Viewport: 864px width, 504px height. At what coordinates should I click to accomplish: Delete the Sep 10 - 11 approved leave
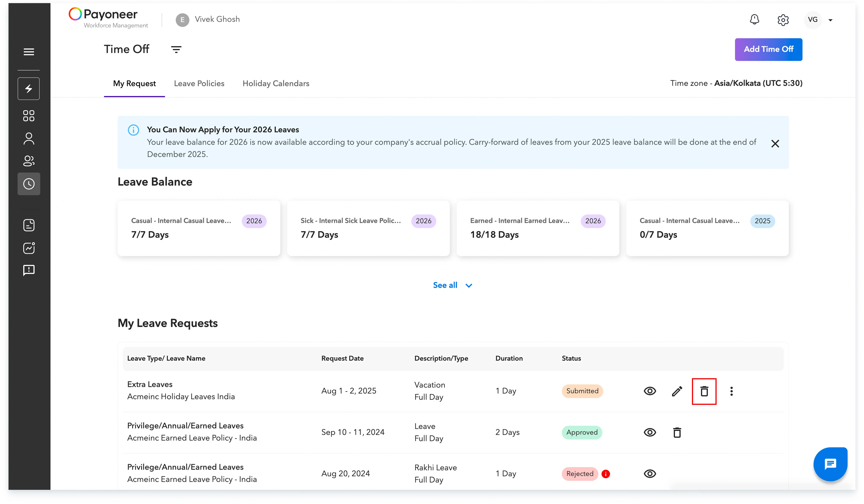pyautogui.click(x=677, y=432)
